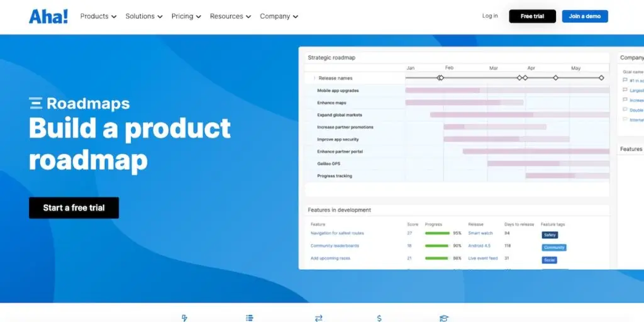Viewport: 644px width, 322px height.
Task: Click the swap arrows icon at page bottom
Action: pyautogui.click(x=318, y=318)
